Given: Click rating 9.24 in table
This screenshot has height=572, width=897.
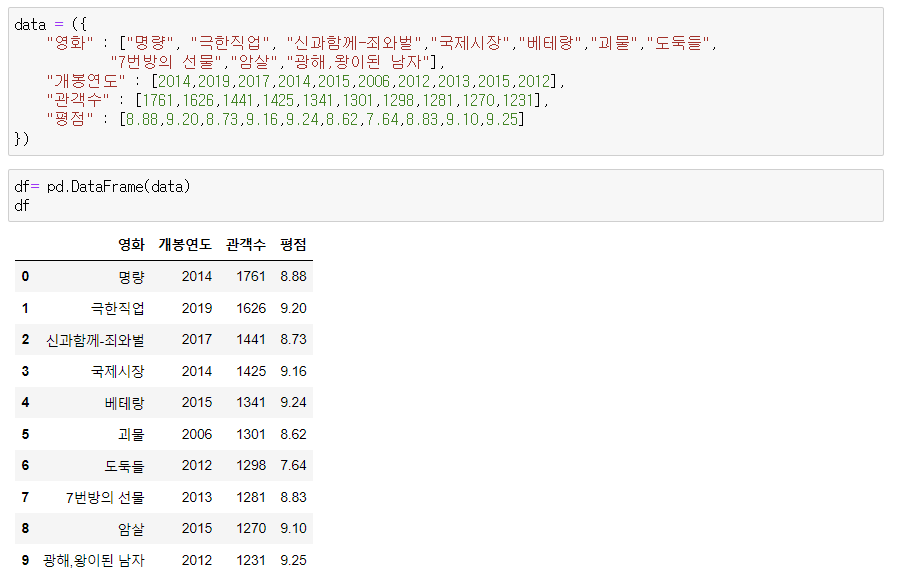Looking at the screenshot, I should click(293, 402).
